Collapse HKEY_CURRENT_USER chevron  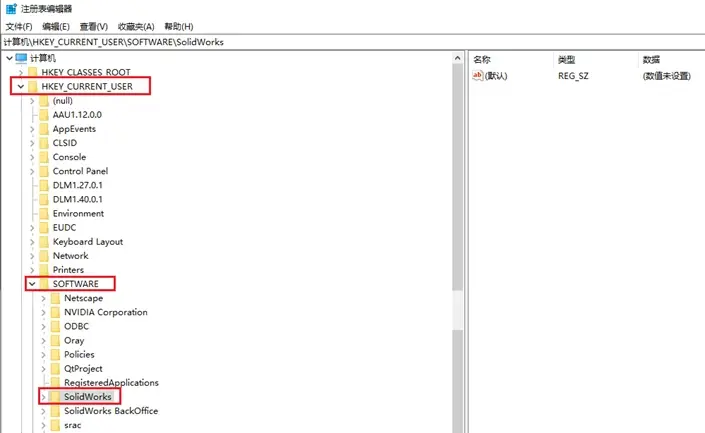[x=21, y=86]
